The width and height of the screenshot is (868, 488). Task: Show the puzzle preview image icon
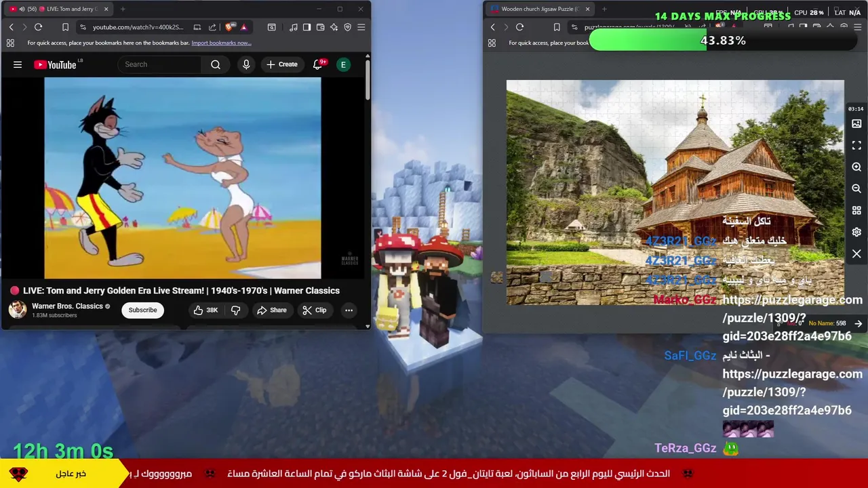pos(856,123)
